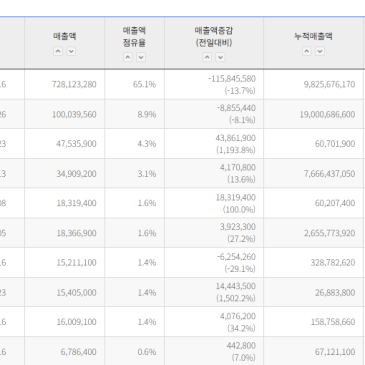Click the 매출액 점유율 header label
The image size is (365, 365).
pyautogui.click(x=134, y=36)
